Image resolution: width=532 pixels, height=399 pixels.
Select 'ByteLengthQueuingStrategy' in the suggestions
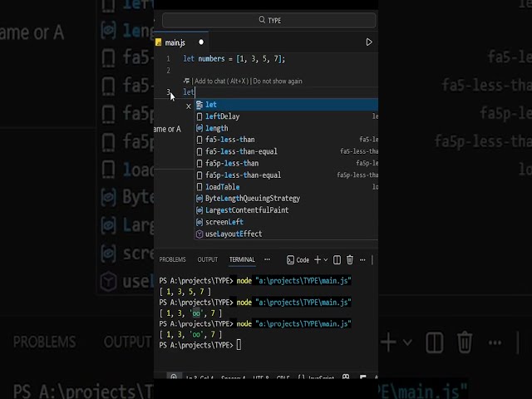coord(286,199)
